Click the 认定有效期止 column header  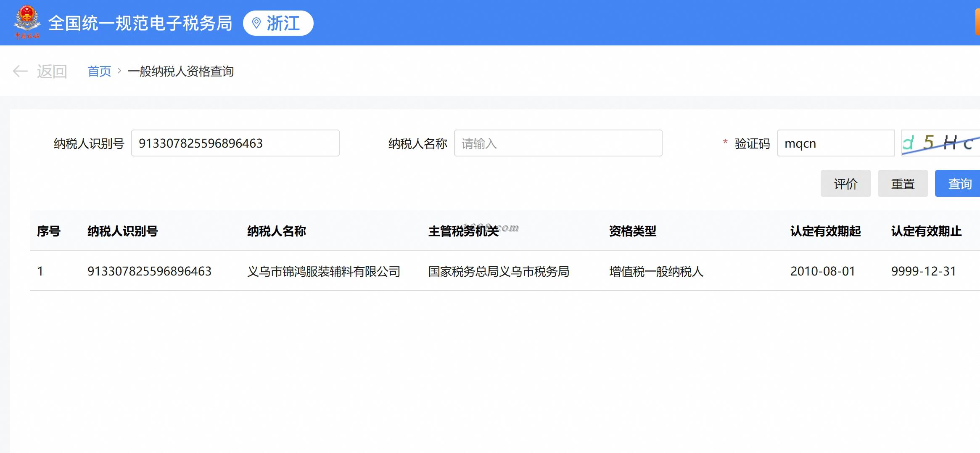927,231
